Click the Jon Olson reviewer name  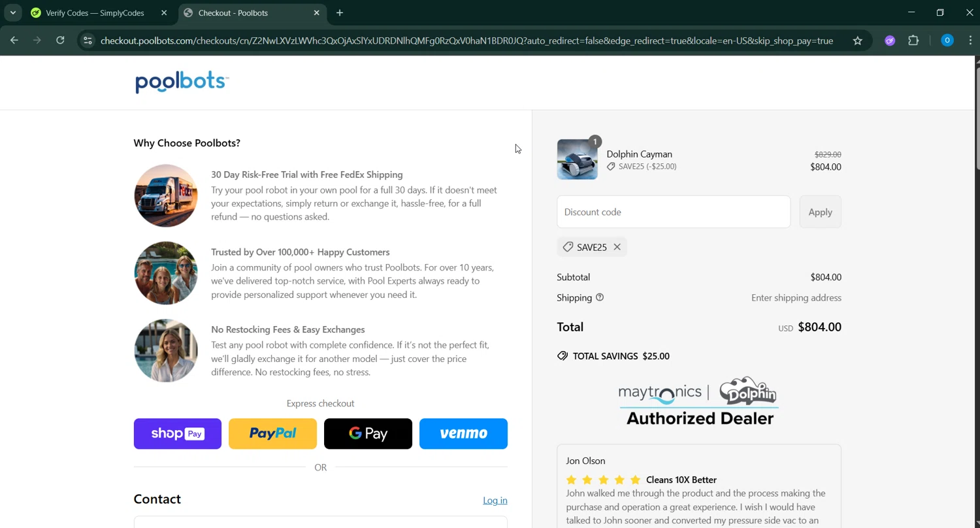pos(585,461)
